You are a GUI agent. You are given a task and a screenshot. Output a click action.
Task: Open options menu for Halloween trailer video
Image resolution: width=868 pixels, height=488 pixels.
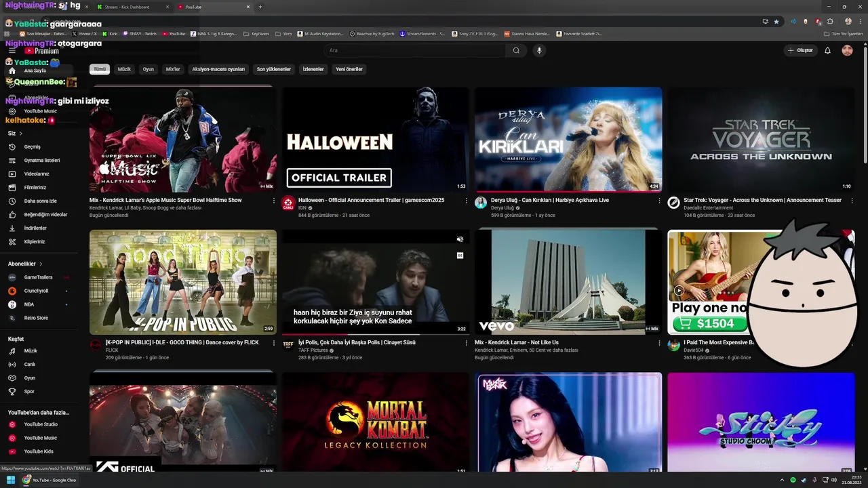[x=467, y=201]
